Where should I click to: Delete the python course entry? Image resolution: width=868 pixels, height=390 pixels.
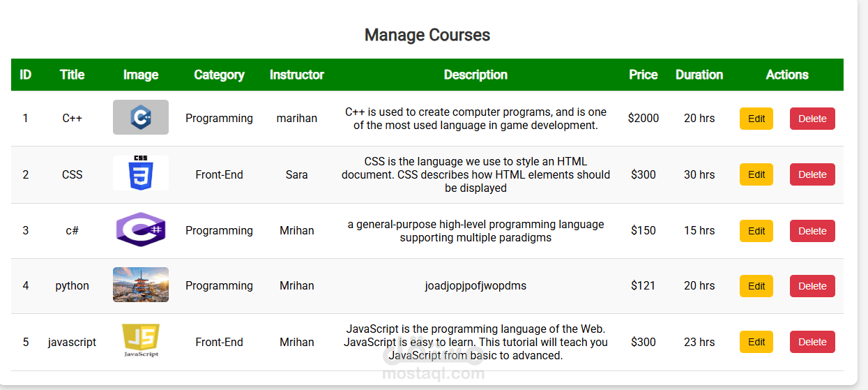[812, 286]
